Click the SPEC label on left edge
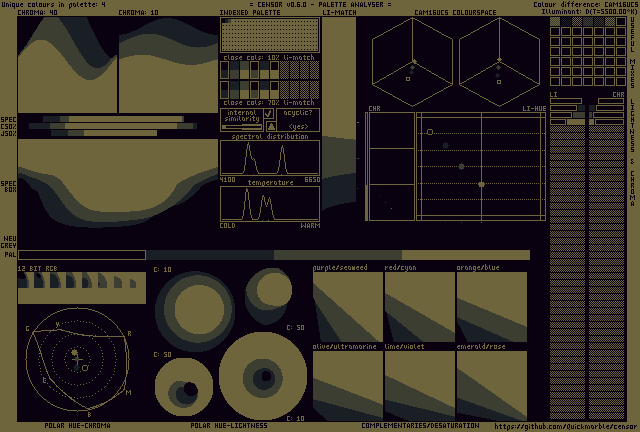The height and width of the screenshot is (432, 640). pyautogui.click(x=9, y=120)
